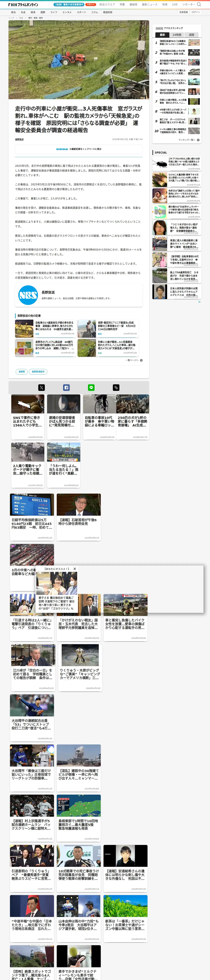
Task: Open LIVE in top navigation
Action: [175, 5]
